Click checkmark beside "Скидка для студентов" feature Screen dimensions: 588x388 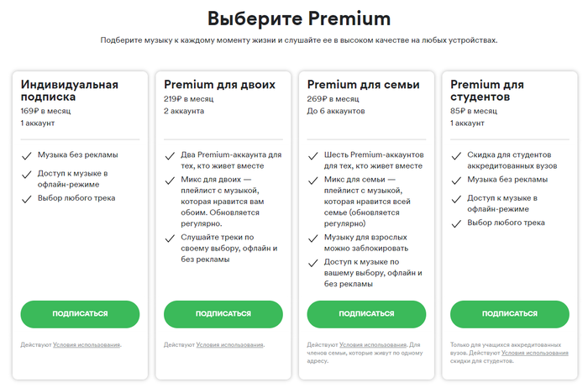(x=455, y=155)
